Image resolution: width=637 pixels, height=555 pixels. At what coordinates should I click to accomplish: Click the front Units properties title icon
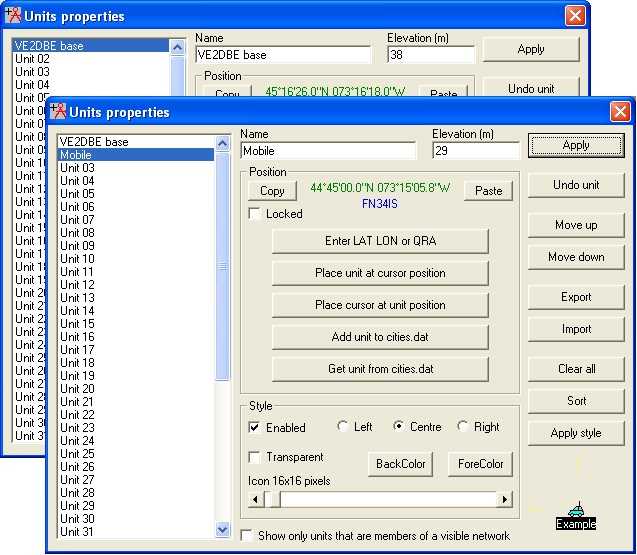pyautogui.click(x=58, y=112)
